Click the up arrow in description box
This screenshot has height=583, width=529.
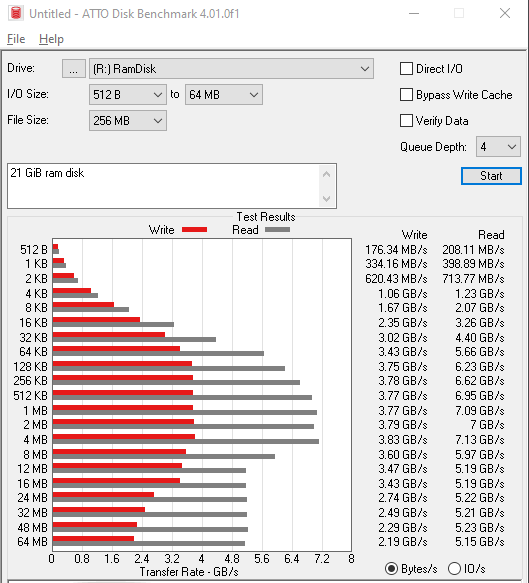click(326, 174)
